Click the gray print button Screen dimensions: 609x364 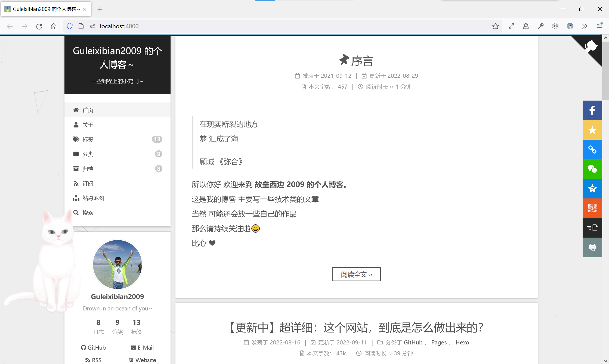pyautogui.click(x=592, y=247)
